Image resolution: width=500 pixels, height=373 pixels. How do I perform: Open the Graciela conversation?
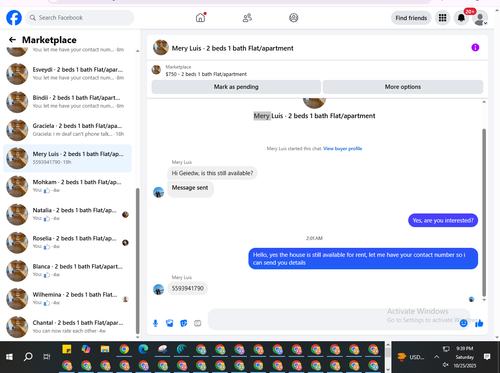[67, 130]
